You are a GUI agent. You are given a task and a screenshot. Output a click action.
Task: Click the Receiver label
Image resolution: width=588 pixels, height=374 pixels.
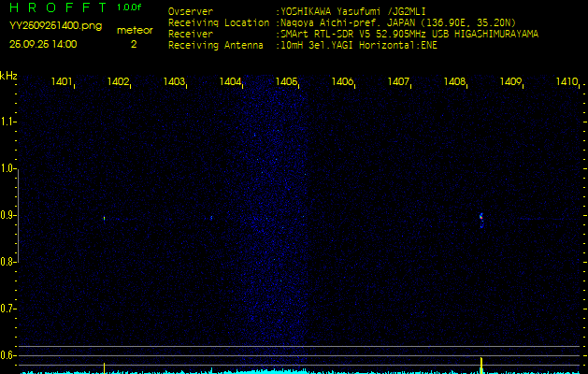[191, 35]
